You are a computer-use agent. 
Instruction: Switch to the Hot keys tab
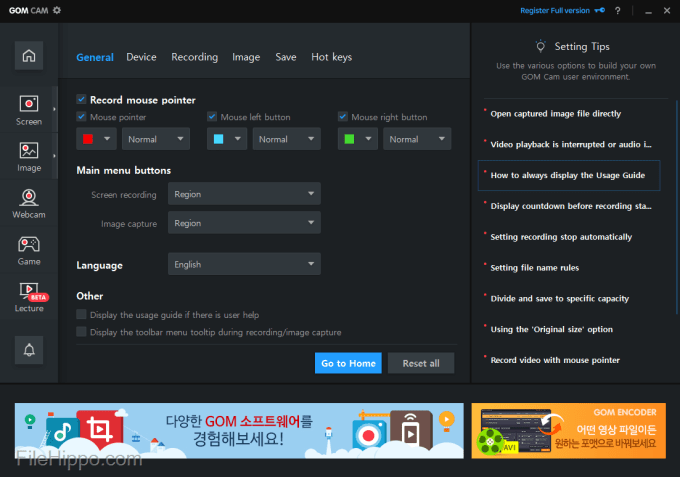[331, 57]
